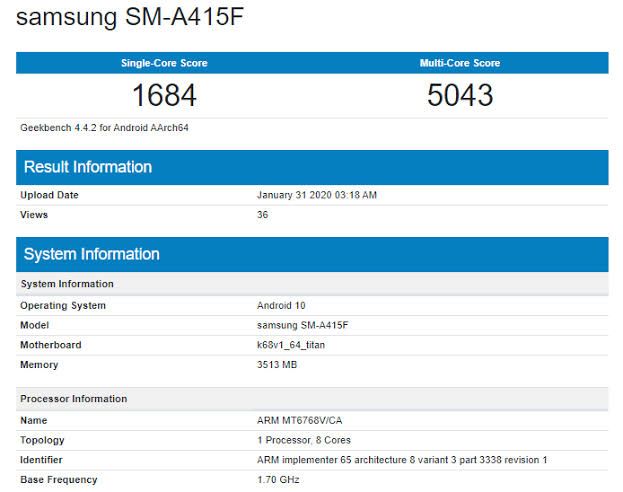The width and height of the screenshot is (623, 492).
Task: Click the 'samsung SM-A415F' page title
Action: pyautogui.click(x=130, y=17)
